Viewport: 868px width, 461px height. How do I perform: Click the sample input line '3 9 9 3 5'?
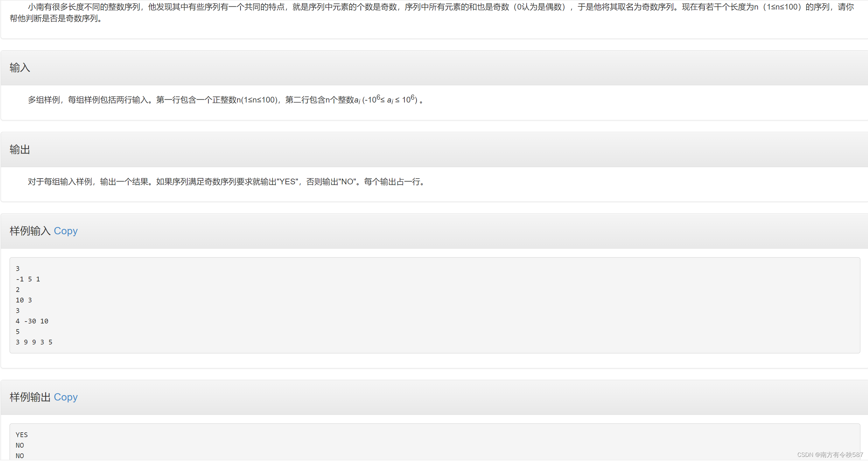click(x=34, y=342)
